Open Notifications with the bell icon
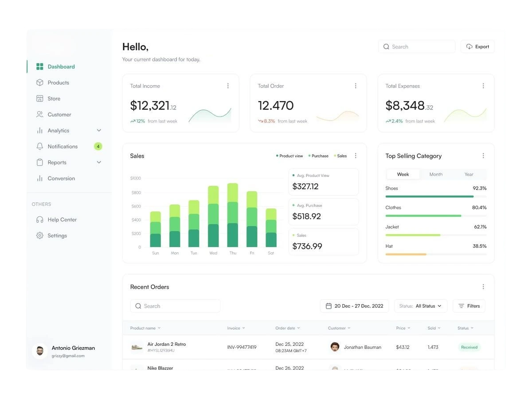Screen dimensions: 532x399 (x=40, y=146)
